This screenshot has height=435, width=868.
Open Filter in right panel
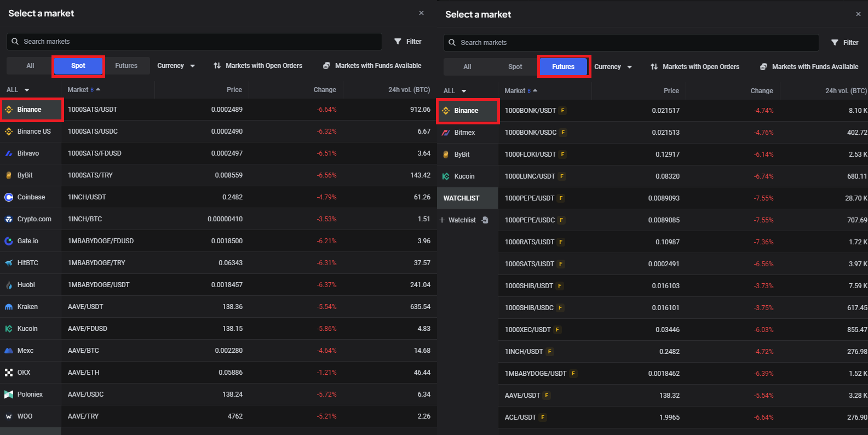click(845, 43)
